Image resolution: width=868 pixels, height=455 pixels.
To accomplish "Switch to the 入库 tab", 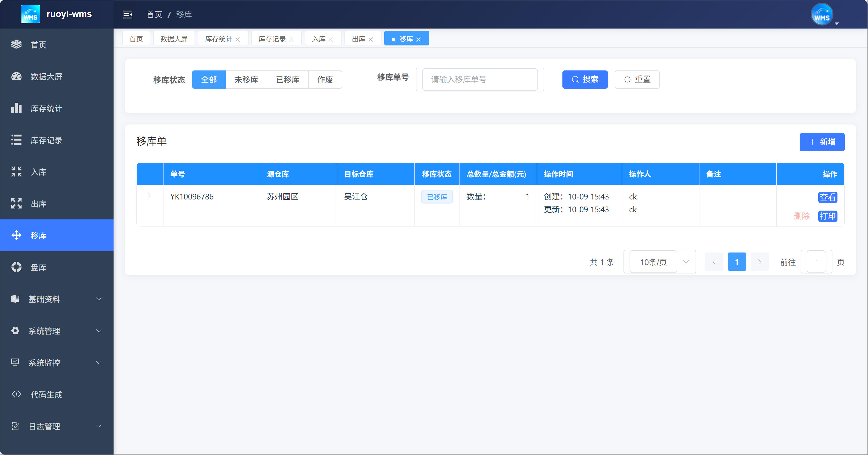I will 319,39.
